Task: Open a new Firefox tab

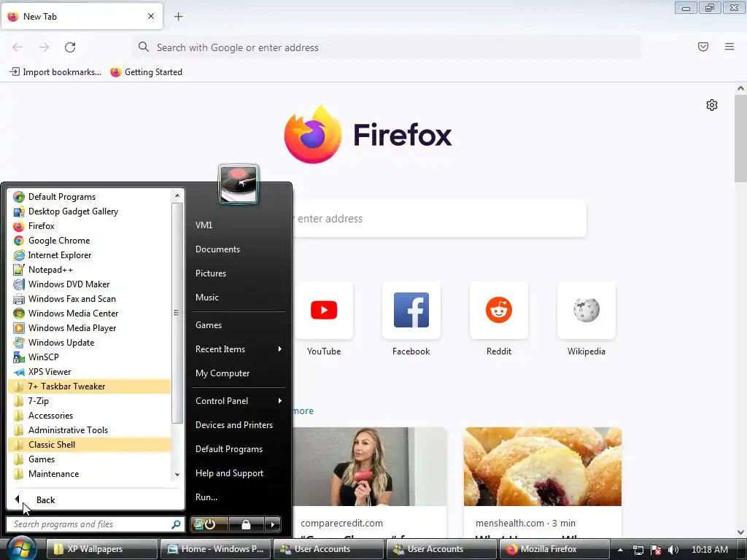Action: coord(178,17)
